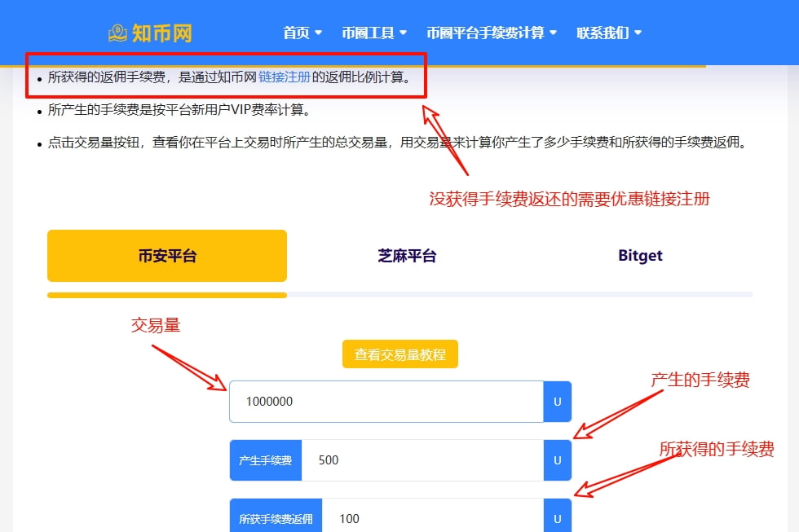This screenshot has width=799, height=532.
Task: Click the U unit icon beside trading volume input
Action: [558, 401]
